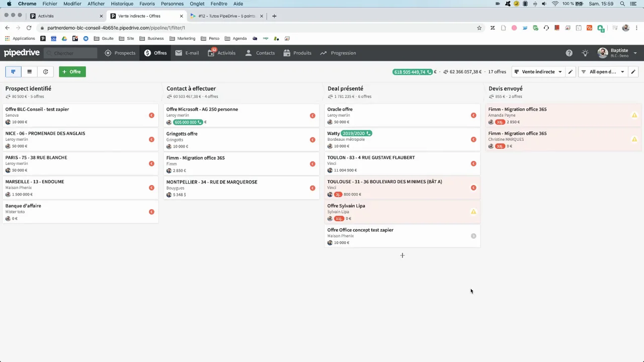Viewport: 644px width, 362px height.
Task: Click the Chercher search field
Action: (x=71, y=53)
